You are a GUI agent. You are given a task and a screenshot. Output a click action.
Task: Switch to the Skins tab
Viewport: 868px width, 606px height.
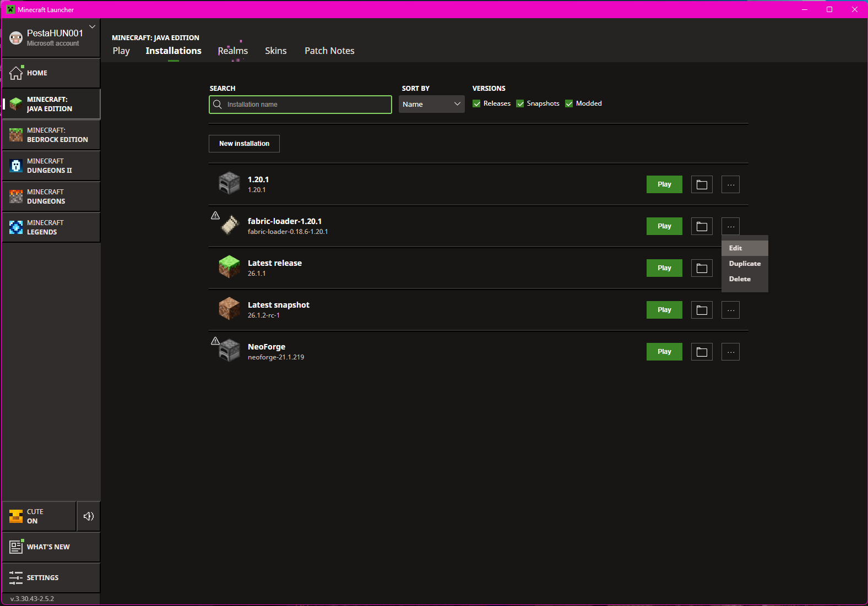point(275,51)
